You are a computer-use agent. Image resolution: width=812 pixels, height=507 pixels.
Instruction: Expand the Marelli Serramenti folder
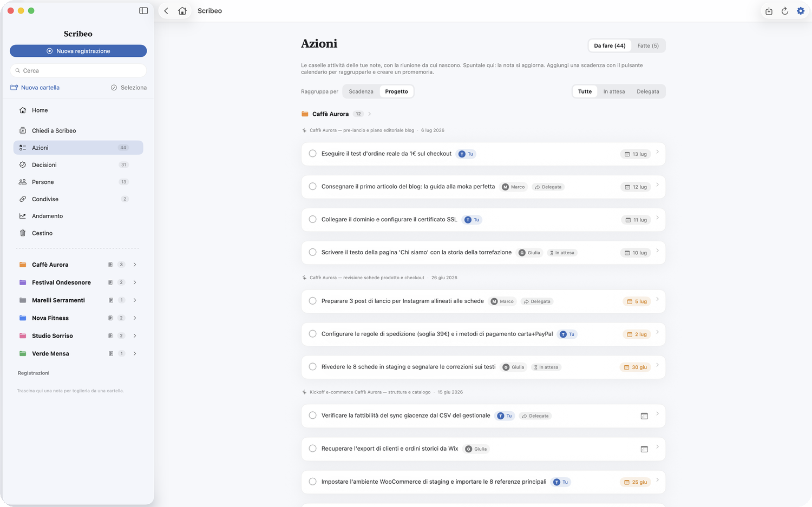[x=135, y=300]
